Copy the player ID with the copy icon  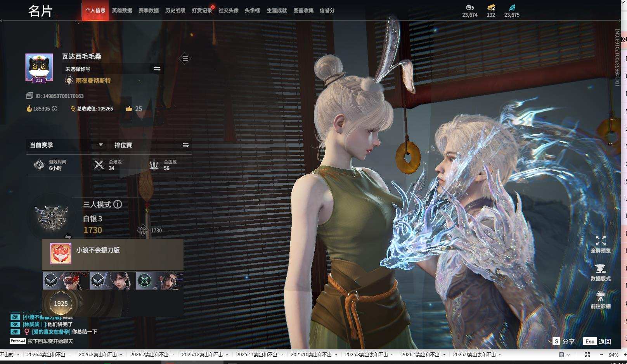tap(29, 96)
